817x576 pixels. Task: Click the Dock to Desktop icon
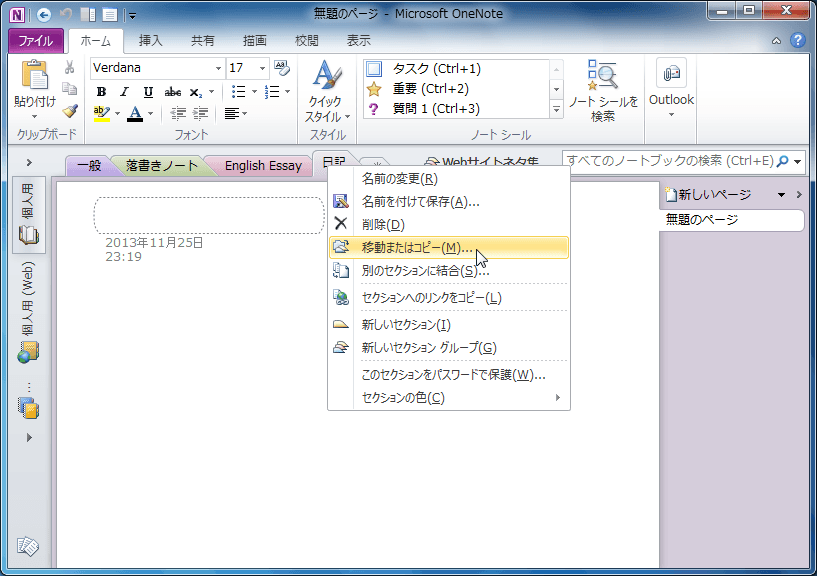tap(88, 15)
